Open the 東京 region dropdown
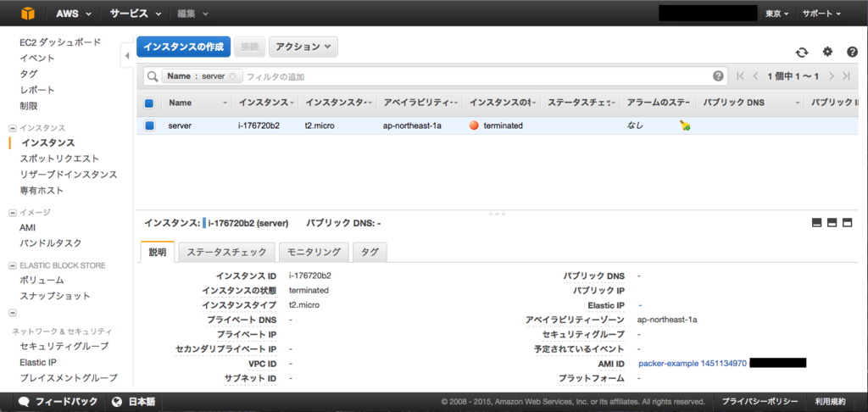This screenshot has height=412, width=868. 776,14
